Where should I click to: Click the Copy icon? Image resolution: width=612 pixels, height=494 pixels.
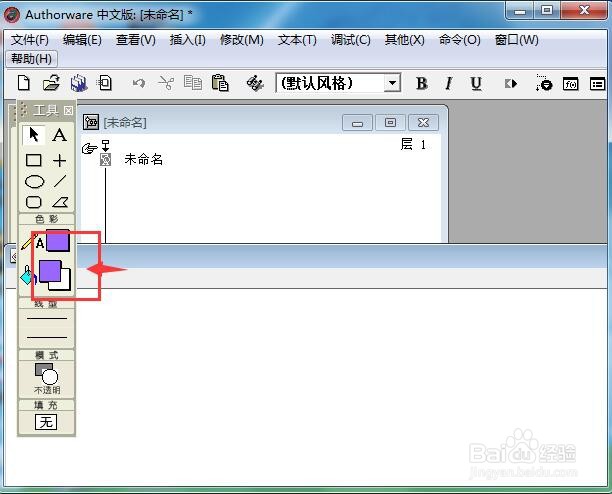(192, 83)
